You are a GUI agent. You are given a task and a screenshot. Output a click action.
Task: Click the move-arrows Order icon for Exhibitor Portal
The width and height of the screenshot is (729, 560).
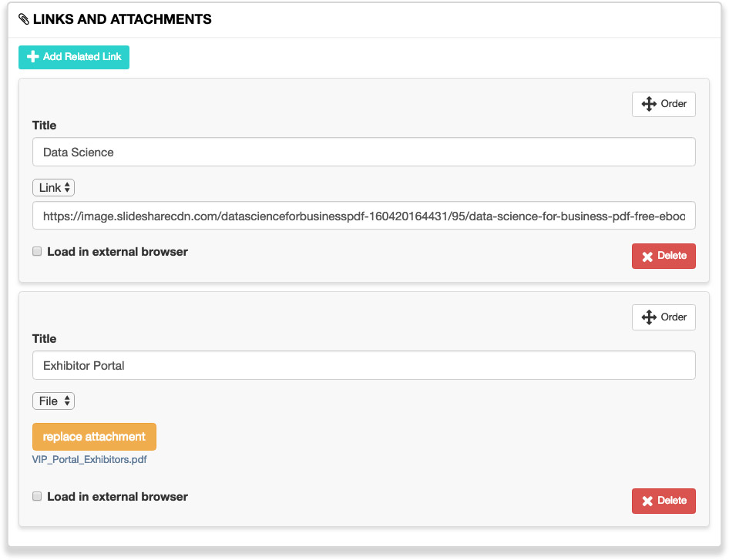point(649,317)
